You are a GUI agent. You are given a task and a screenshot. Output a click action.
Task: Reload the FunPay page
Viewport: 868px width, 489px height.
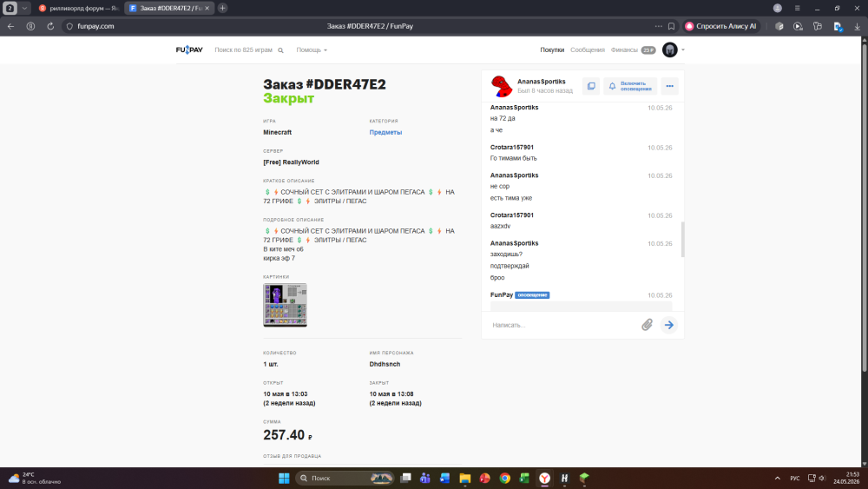point(50,26)
